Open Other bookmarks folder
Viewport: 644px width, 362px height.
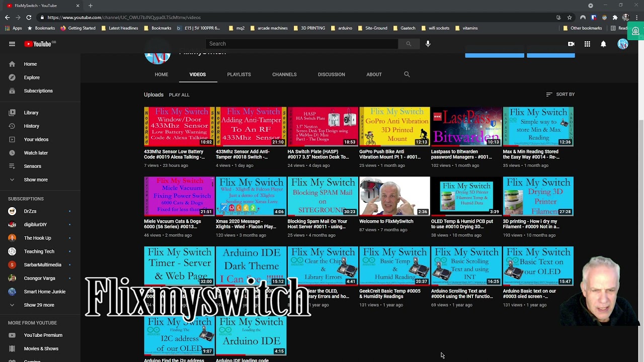[x=582, y=28]
